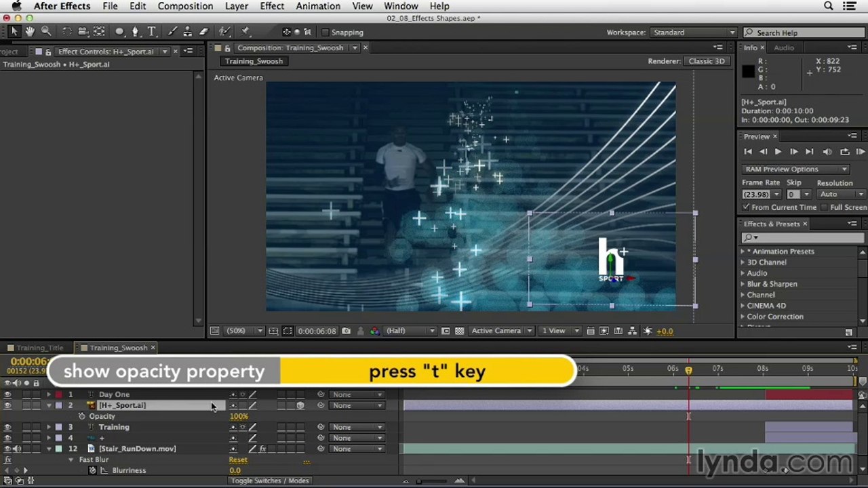The image size is (868, 488).
Task: Click the red label swatch of Day One
Action: click(59, 394)
